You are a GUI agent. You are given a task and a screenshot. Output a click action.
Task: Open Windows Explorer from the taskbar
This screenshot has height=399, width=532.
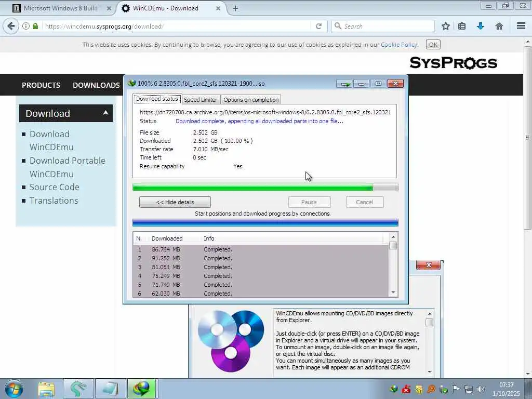tap(46, 389)
